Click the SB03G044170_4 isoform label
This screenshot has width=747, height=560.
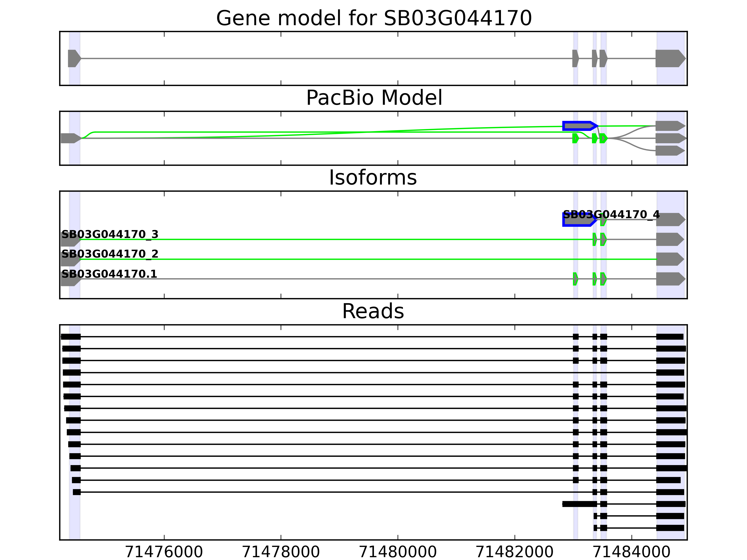pyautogui.click(x=611, y=214)
